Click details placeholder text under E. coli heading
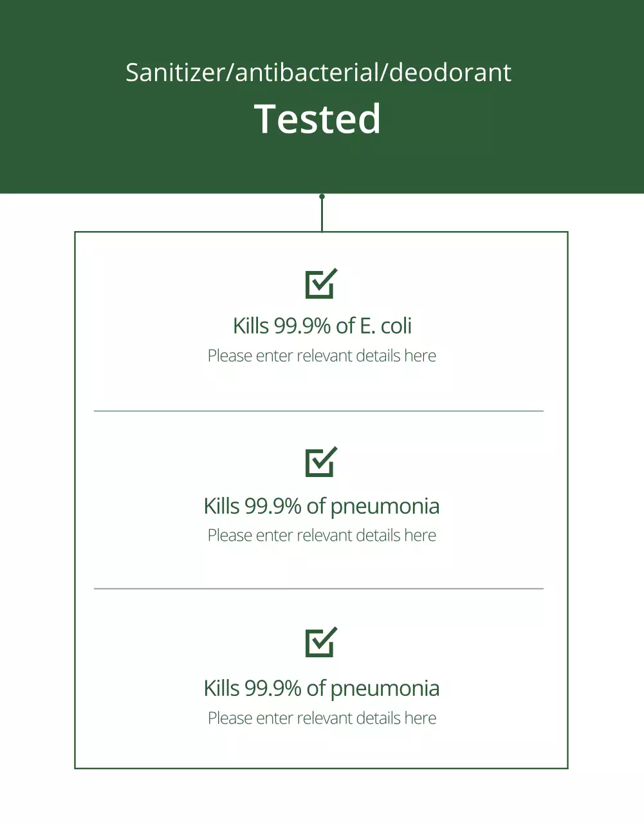The image size is (644, 824). coord(322,356)
